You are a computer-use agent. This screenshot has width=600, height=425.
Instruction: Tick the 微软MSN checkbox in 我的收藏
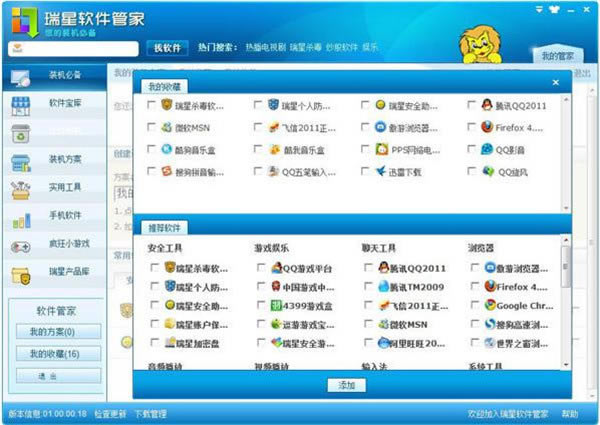click(152, 128)
